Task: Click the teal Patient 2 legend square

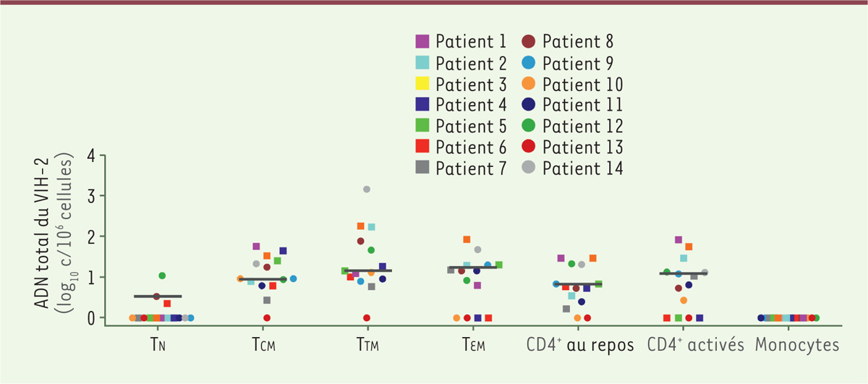Action: 423,62
